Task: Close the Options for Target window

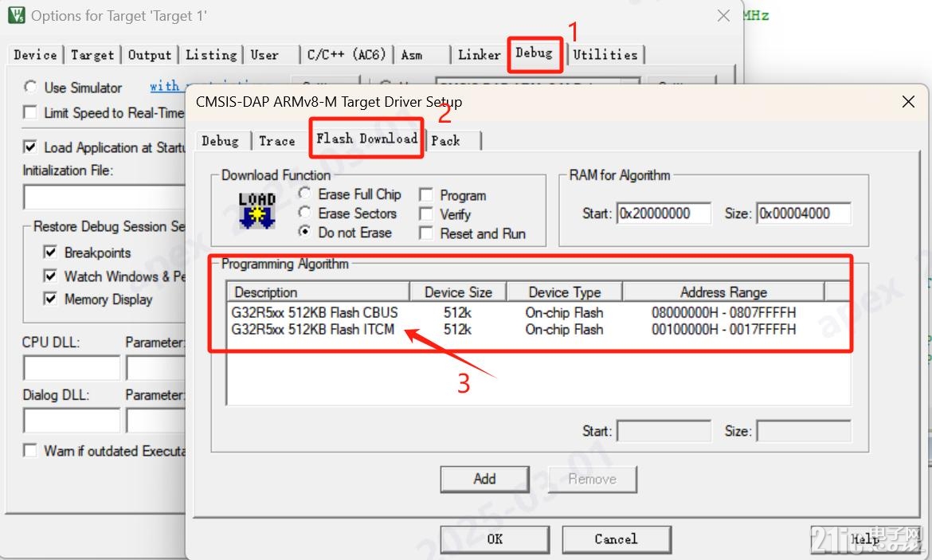Action: [x=723, y=15]
